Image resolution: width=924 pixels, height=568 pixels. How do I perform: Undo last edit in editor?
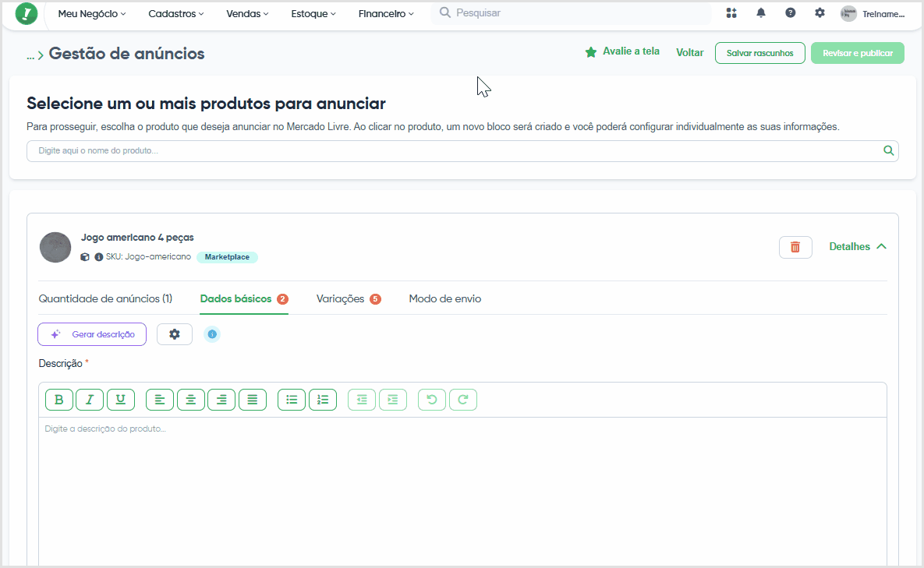click(x=432, y=400)
